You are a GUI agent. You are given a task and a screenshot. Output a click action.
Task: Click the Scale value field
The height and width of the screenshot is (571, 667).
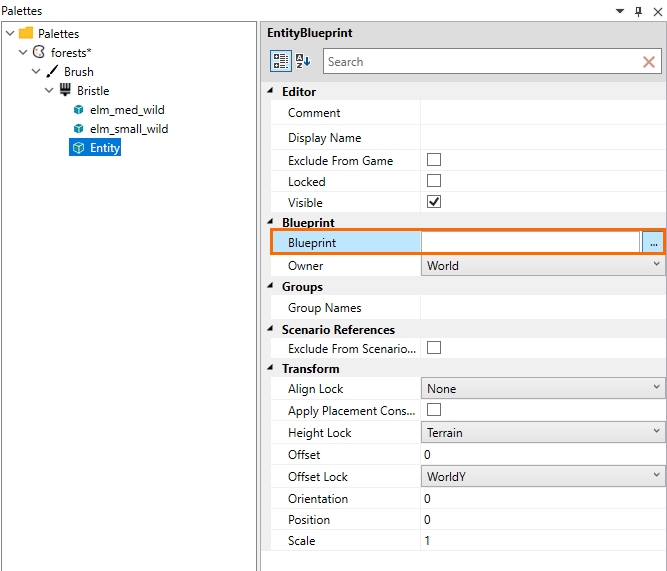point(543,540)
